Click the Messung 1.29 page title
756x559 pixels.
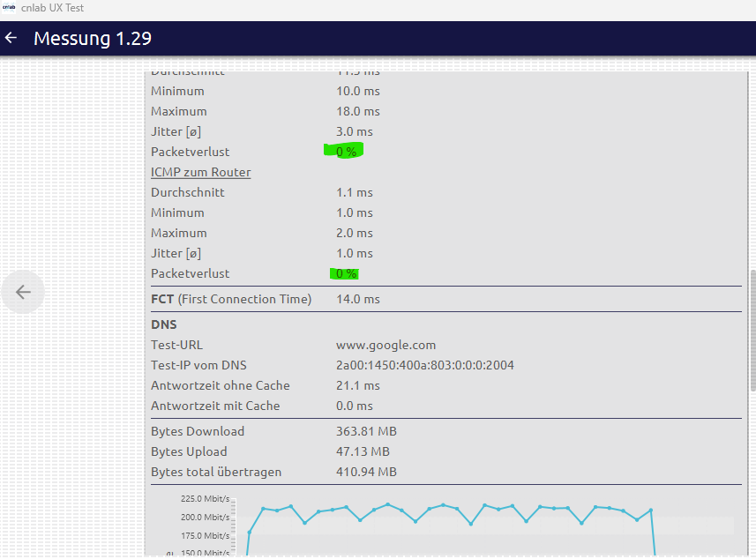click(93, 38)
